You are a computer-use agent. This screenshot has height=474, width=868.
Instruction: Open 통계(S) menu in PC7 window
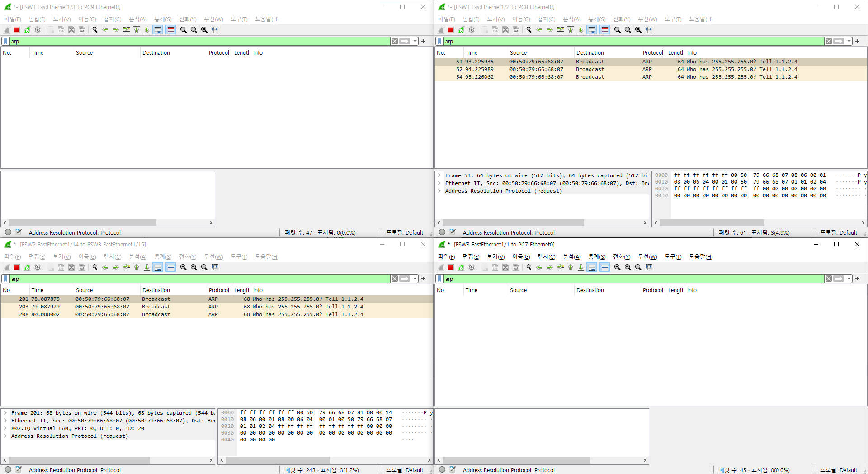click(x=597, y=257)
